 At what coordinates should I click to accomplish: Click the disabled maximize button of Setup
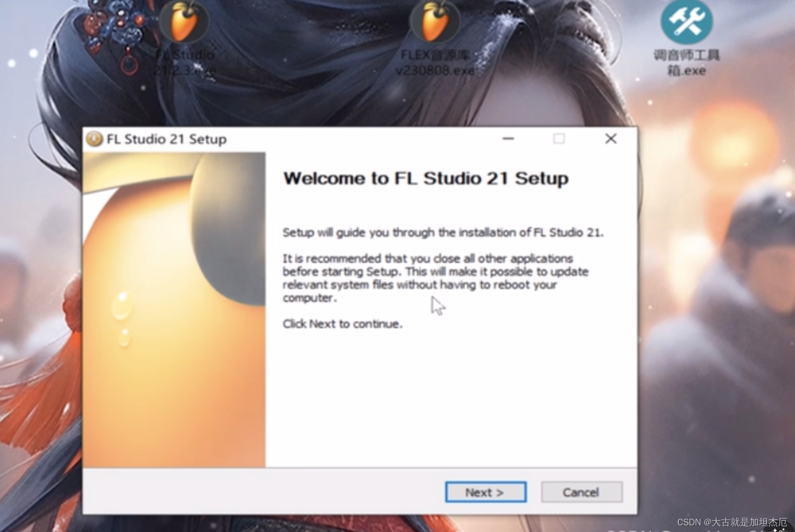click(x=559, y=139)
